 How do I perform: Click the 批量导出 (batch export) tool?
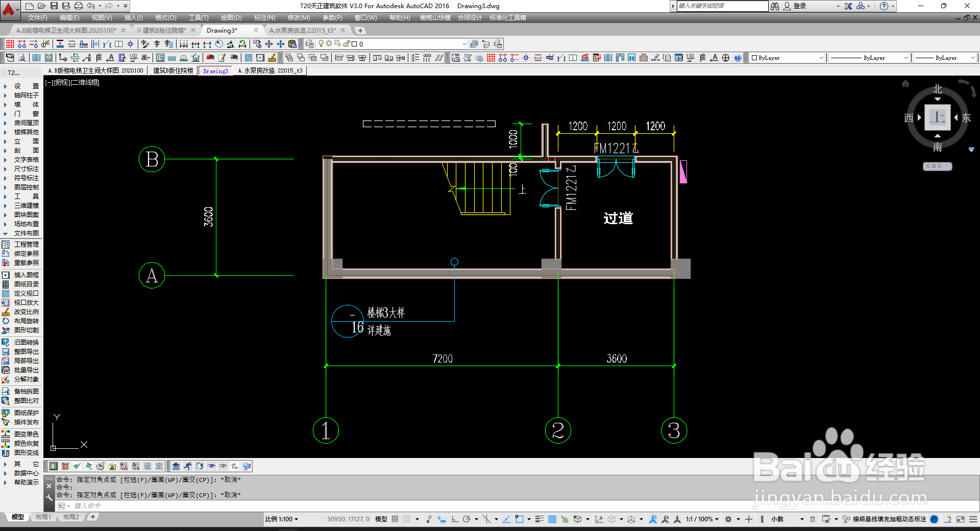pos(20,370)
